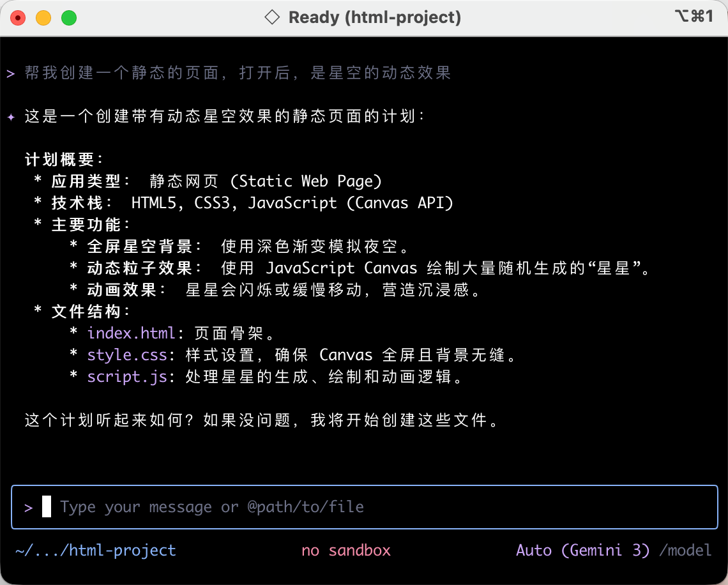Click the 'no sandbox' status indicator
The height and width of the screenshot is (585, 728).
coord(346,550)
